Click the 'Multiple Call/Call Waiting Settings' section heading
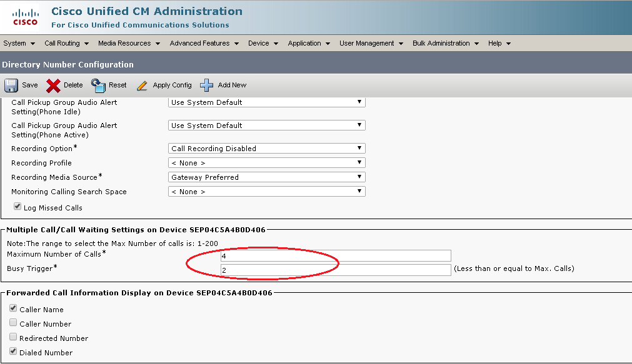The width and height of the screenshot is (632, 364). click(136, 230)
